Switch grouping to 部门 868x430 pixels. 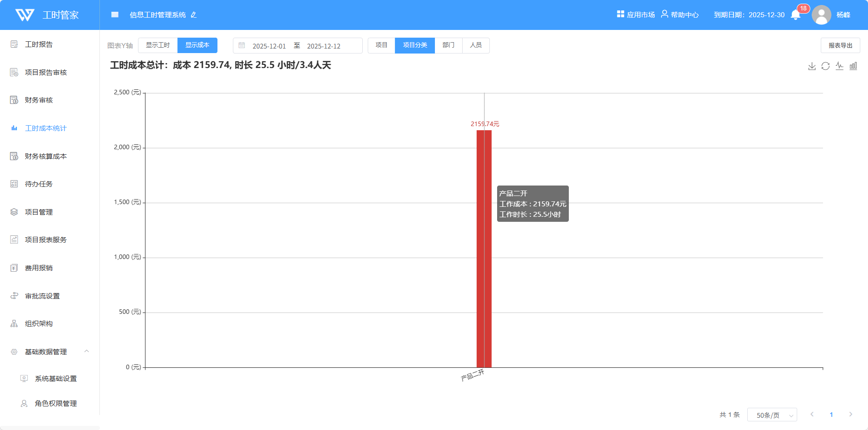click(x=448, y=45)
